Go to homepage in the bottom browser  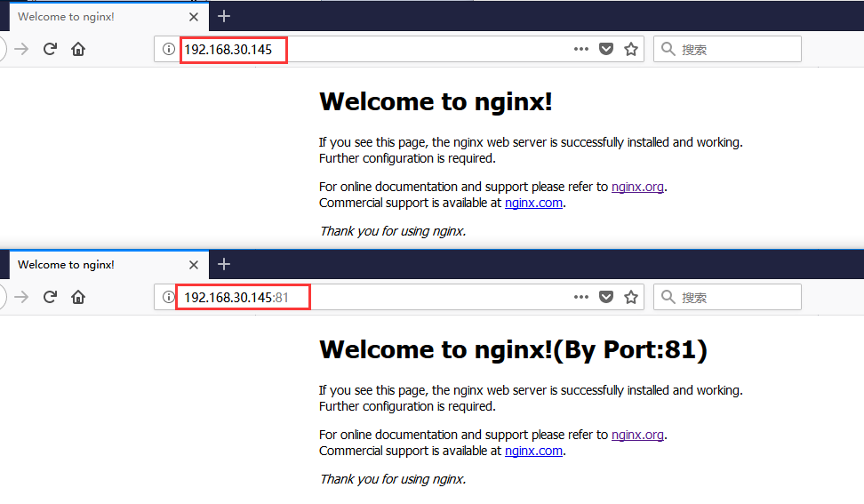tap(78, 297)
